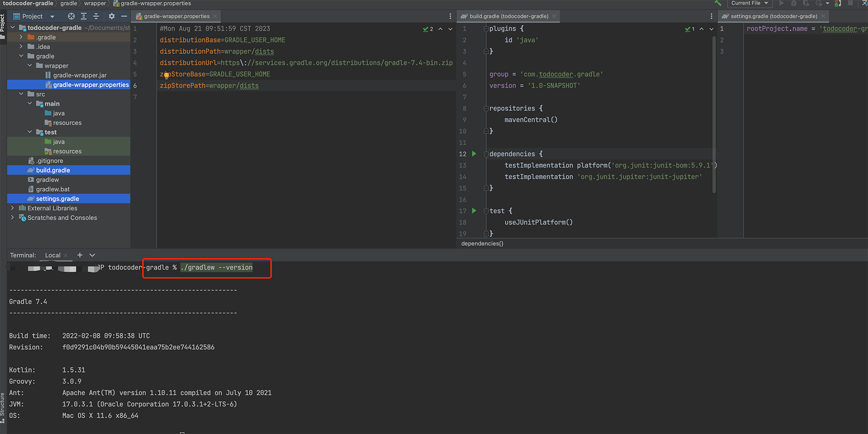Screen dimensions: 868x434
Task: Click the Collapse All icon in Project panel
Action: coord(96,16)
